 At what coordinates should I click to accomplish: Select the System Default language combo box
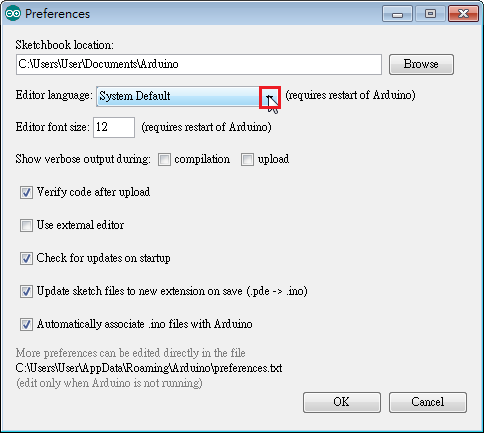click(x=188, y=97)
